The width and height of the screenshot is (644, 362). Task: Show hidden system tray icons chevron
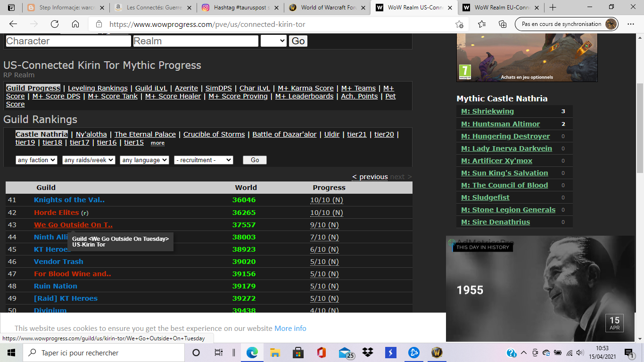click(x=524, y=353)
